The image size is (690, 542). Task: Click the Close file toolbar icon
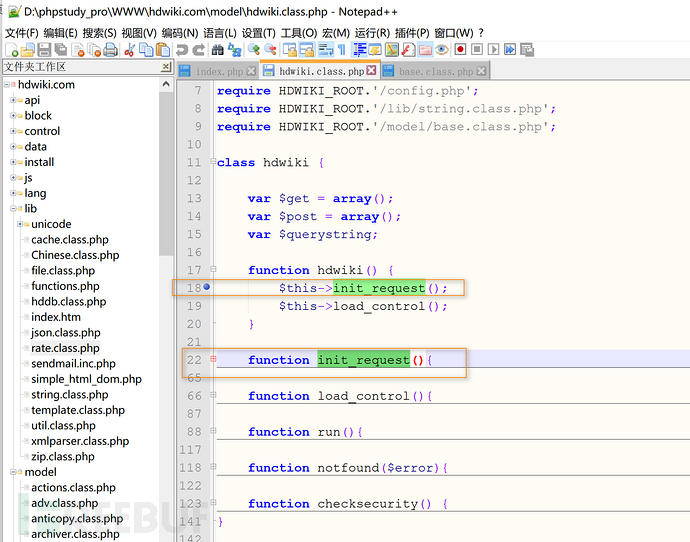pyautogui.click(x=78, y=50)
